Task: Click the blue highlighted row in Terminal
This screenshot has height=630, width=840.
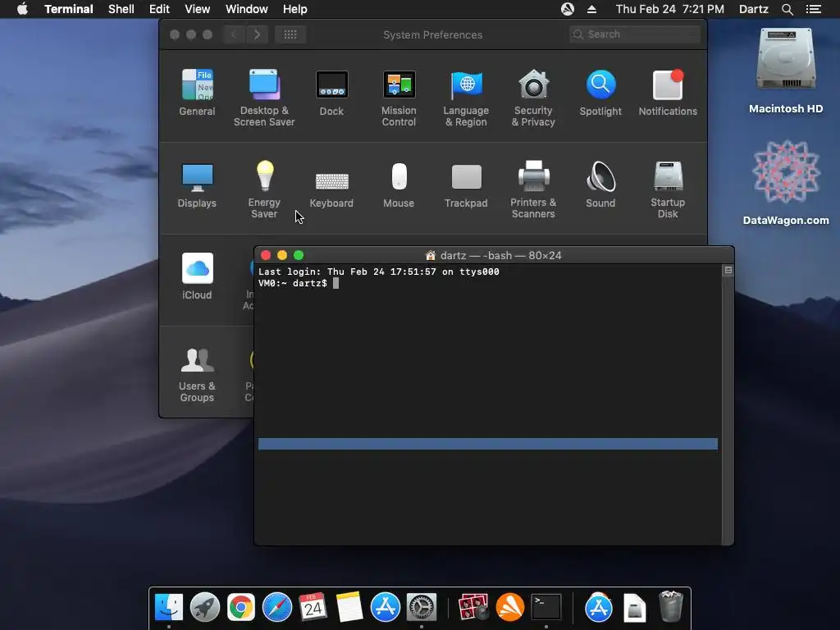Action: [x=488, y=444]
